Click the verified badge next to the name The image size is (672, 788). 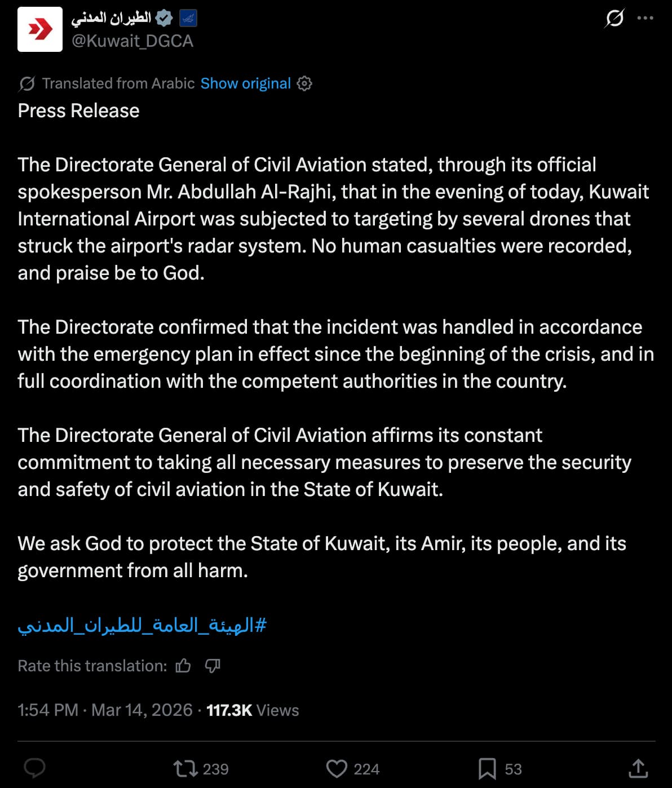(163, 19)
